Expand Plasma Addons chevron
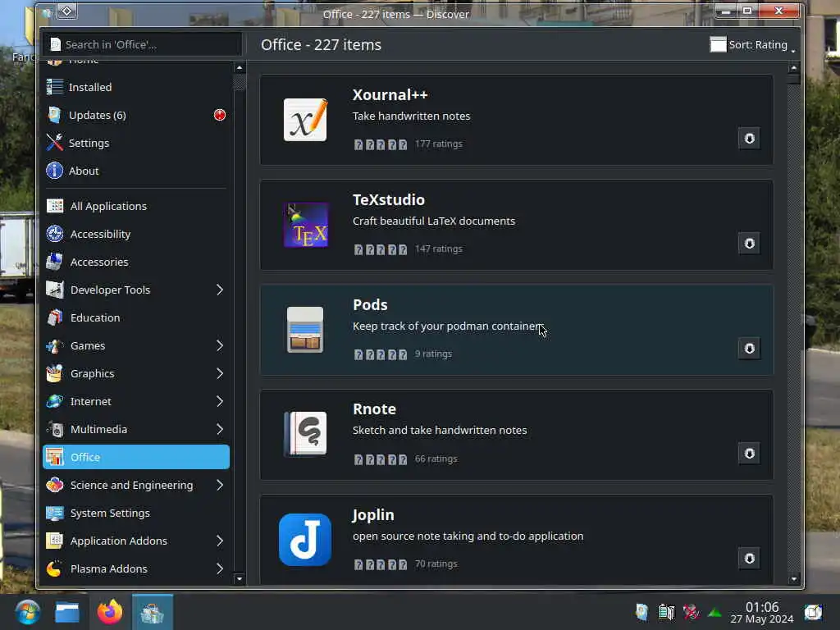The width and height of the screenshot is (840, 630). tap(220, 568)
